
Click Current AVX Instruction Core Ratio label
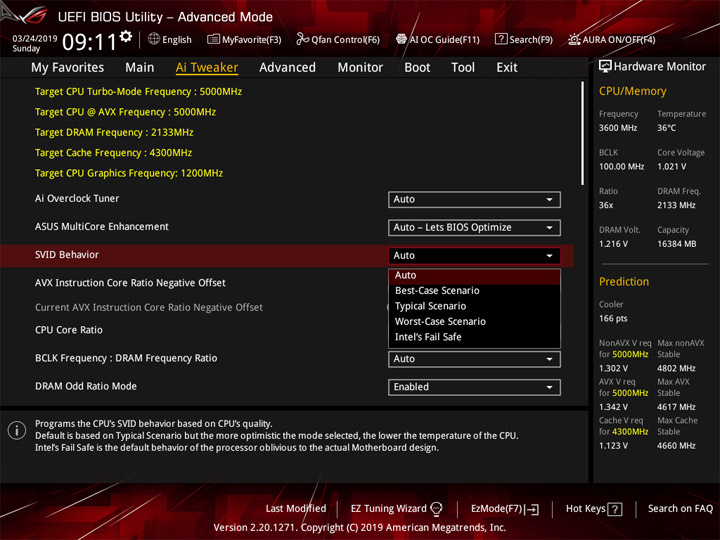click(149, 308)
